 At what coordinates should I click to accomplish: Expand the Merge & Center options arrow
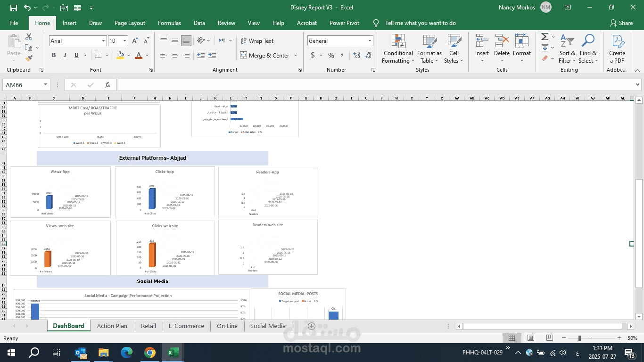pyautogui.click(x=296, y=56)
